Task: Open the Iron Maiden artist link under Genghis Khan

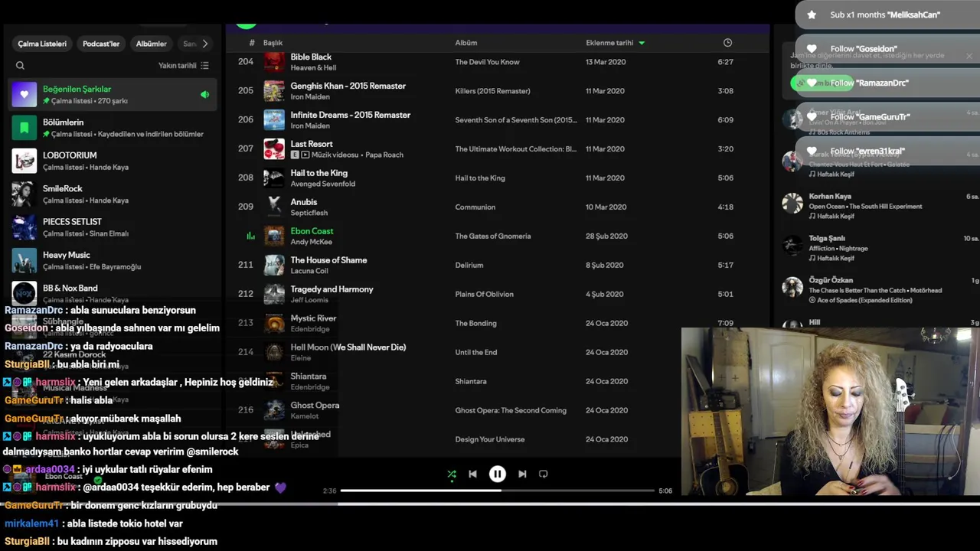Action: pyautogui.click(x=310, y=97)
